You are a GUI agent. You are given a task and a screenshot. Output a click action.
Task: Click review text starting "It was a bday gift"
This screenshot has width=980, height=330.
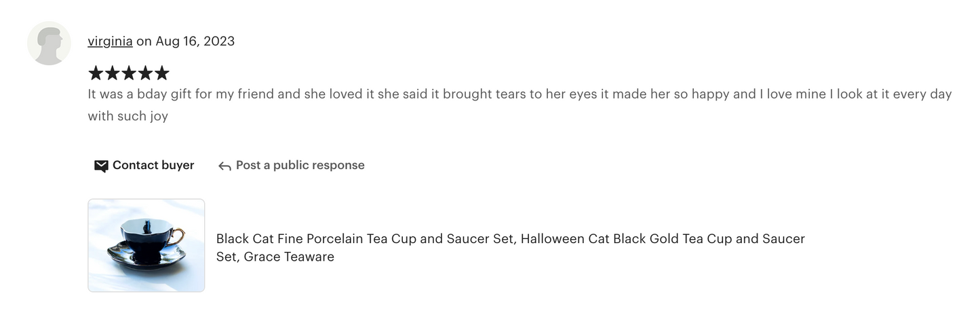(x=520, y=94)
